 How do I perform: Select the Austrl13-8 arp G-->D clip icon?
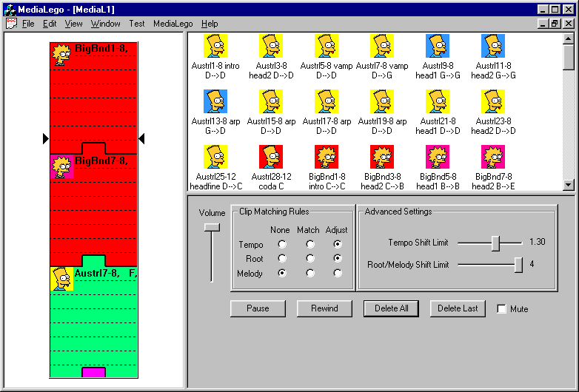pos(215,101)
